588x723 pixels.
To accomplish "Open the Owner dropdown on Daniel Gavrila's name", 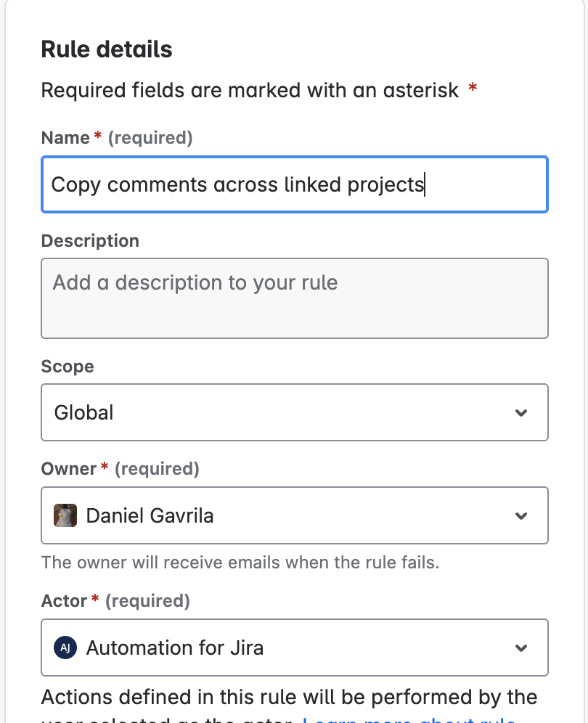I will (x=150, y=516).
